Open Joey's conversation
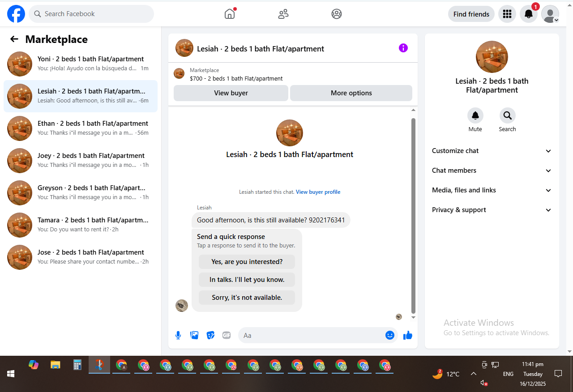 (81, 161)
